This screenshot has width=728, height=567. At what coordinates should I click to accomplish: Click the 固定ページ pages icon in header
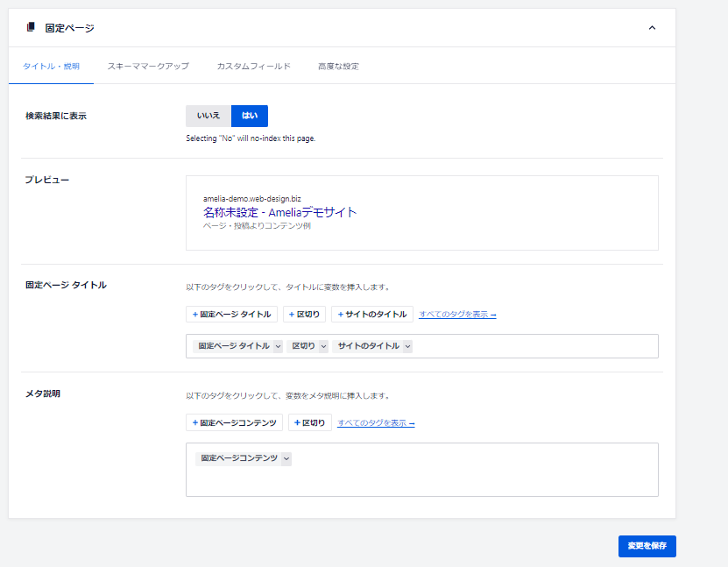click(31, 28)
